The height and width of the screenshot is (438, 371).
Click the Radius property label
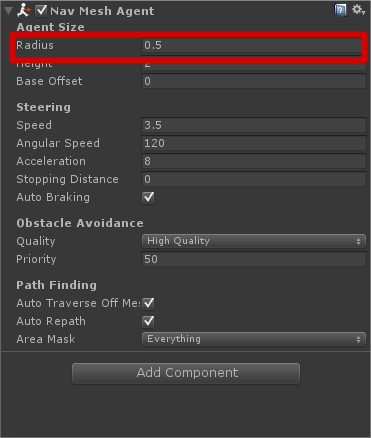click(x=35, y=45)
